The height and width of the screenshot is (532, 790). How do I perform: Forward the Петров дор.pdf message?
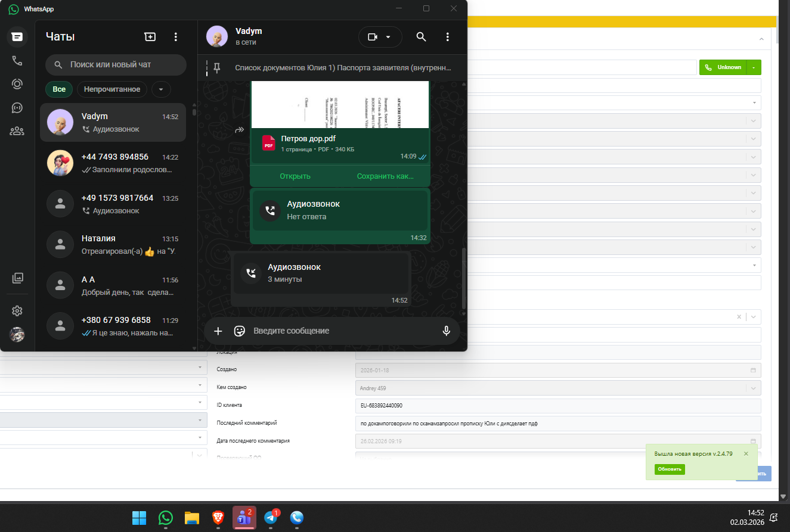click(x=240, y=130)
